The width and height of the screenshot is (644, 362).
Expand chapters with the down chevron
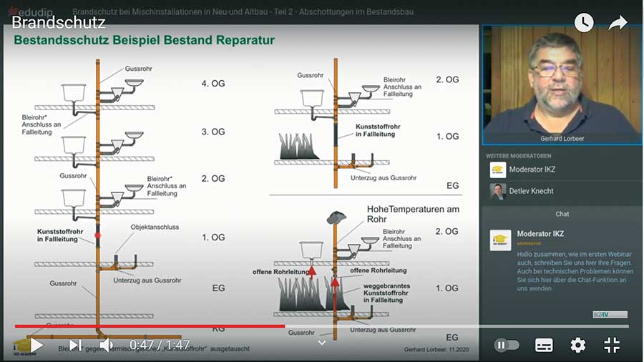click(322, 343)
